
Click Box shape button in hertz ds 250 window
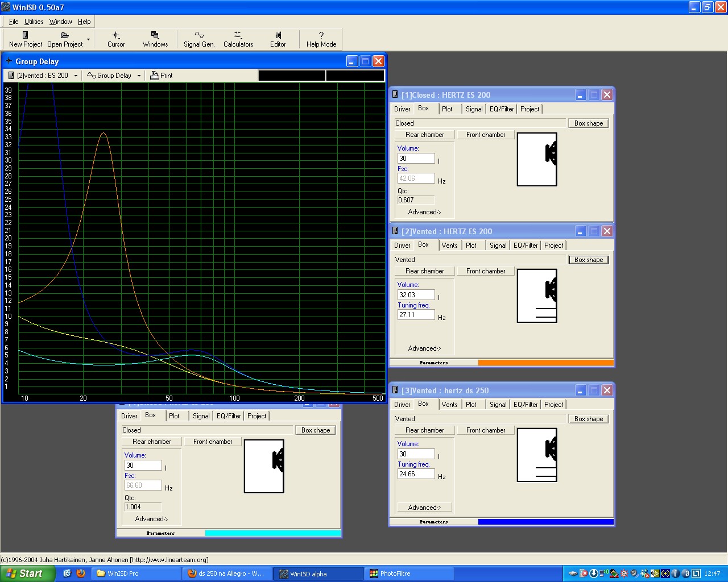(x=588, y=419)
